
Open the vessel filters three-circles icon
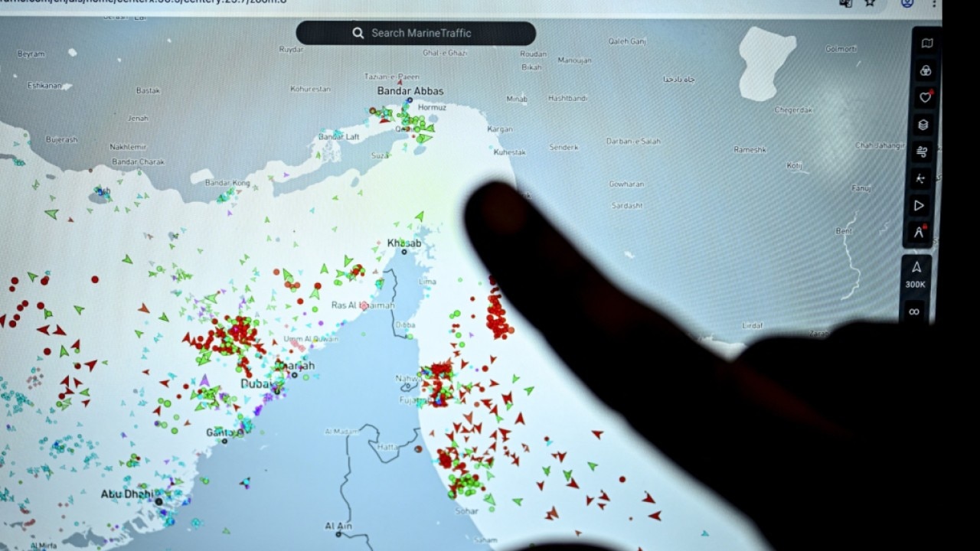[x=926, y=71]
